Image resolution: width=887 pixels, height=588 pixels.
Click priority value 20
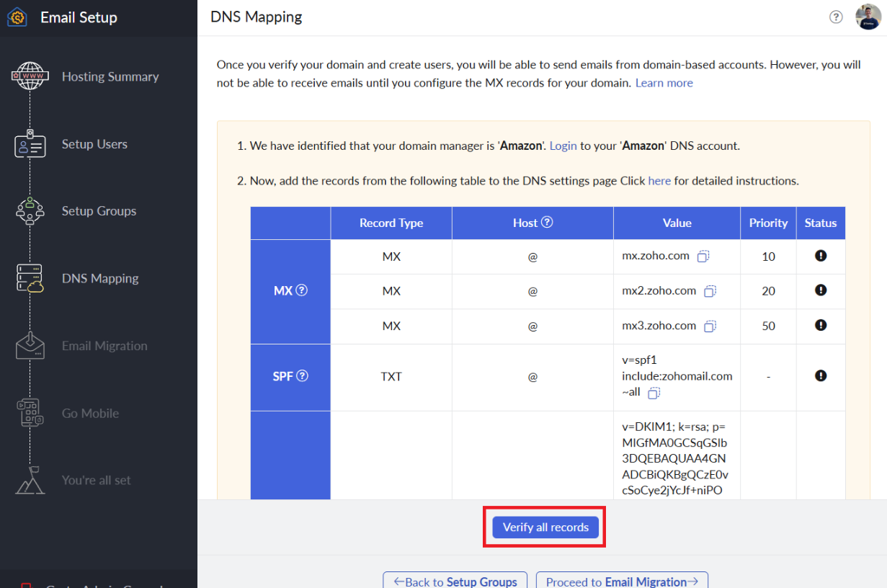point(768,291)
